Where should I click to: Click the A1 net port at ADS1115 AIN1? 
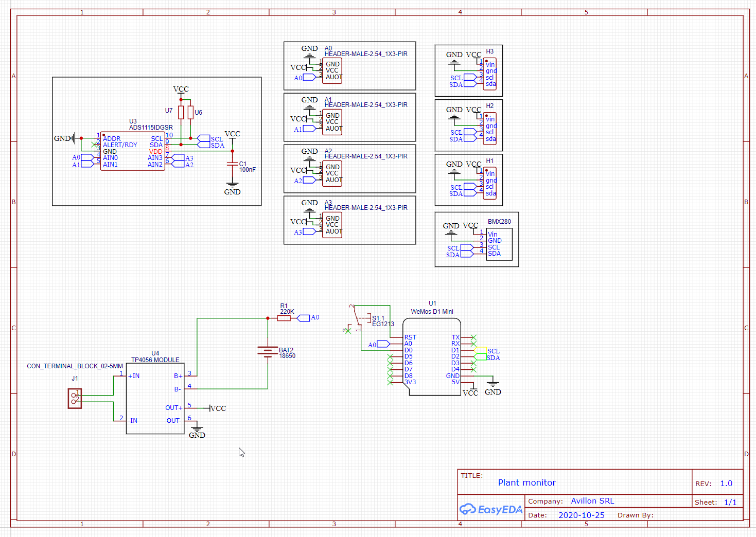pos(83,165)
